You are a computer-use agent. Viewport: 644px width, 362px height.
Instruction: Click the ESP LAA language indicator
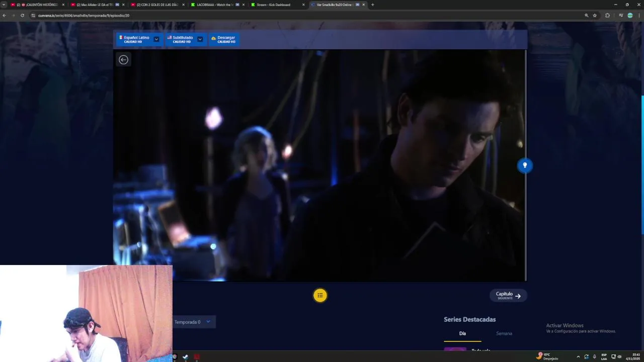click(604, 356)
